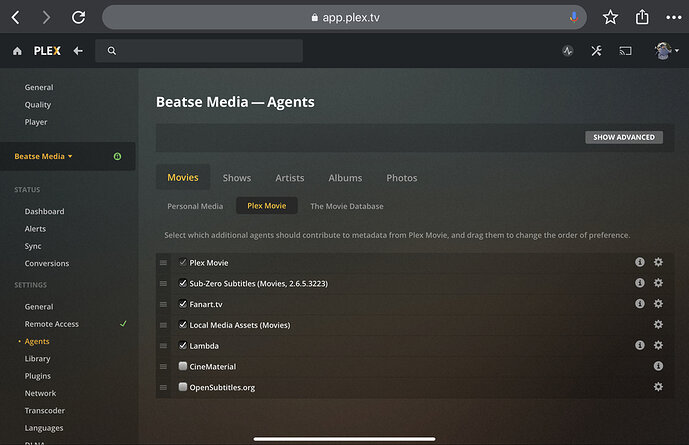Screen dimensions: 689x445
Task: Click the drag handle for Plex Movie row
Action: click(163, 263)
